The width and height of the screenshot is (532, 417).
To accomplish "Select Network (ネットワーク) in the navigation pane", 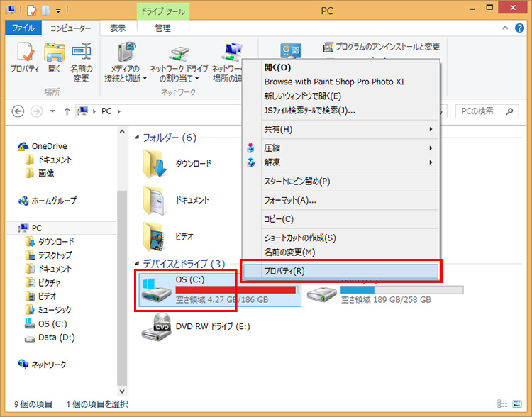I will (x=43, y=365).
